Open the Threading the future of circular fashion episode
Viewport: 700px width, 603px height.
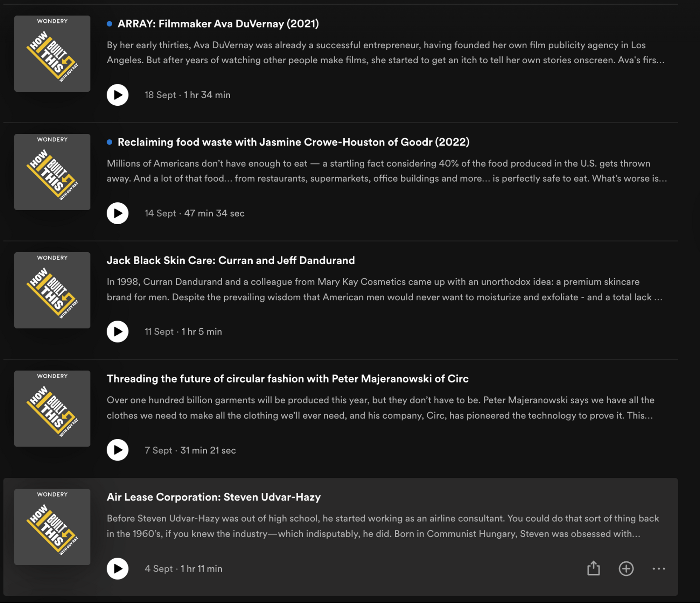[288, 378]
